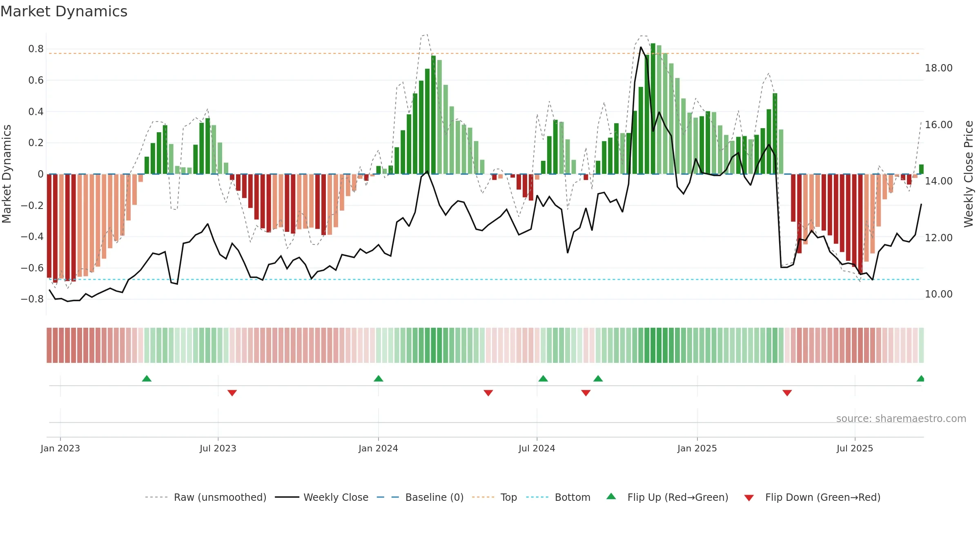980x551 pixels.
Task: Click the 0.6 left axis tick label
Action: (36, 80)
